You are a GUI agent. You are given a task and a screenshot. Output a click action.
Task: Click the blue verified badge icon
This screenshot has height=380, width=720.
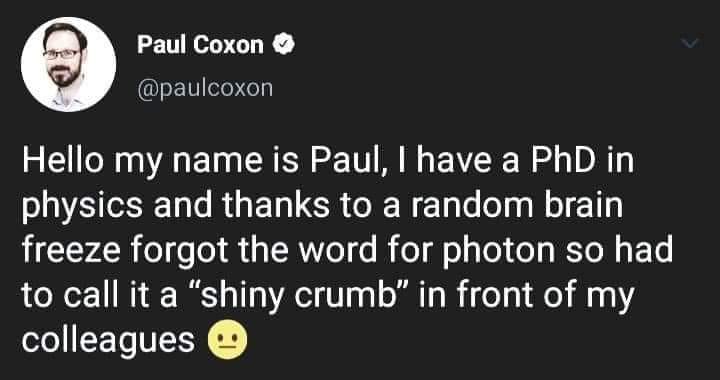(284, 45)
